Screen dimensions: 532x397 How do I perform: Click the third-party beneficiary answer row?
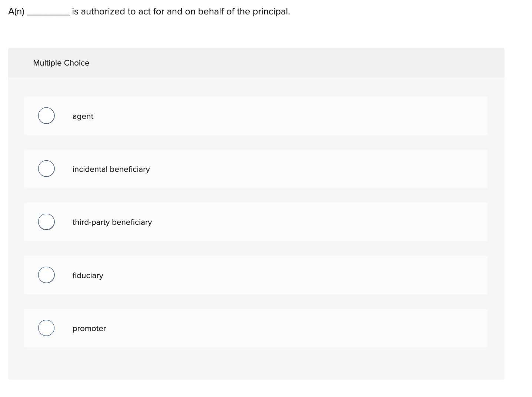256,221
